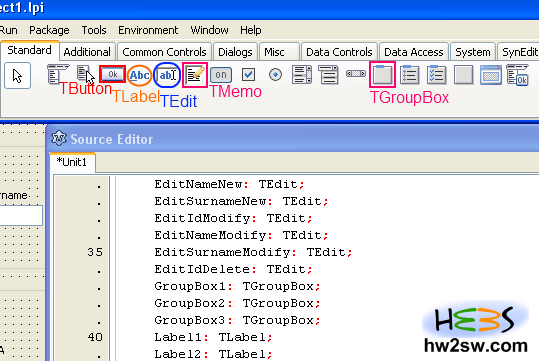Select the *Unit1 source editor tab
The height and width of the screenshot is (361, 539).
72,162
